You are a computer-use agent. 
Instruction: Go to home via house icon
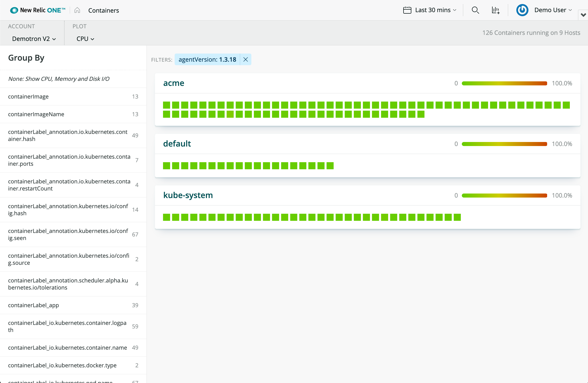pyautogui.click(x=77, y=10)
